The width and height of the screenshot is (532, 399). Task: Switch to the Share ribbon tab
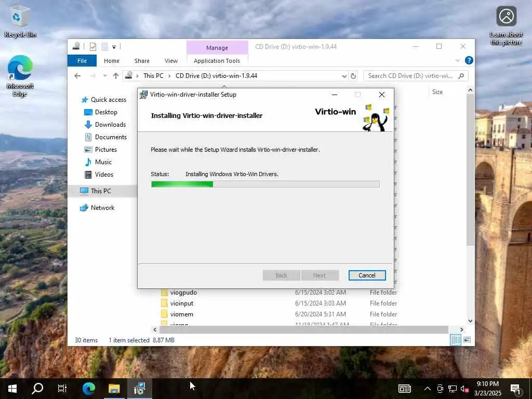point(142,61)
